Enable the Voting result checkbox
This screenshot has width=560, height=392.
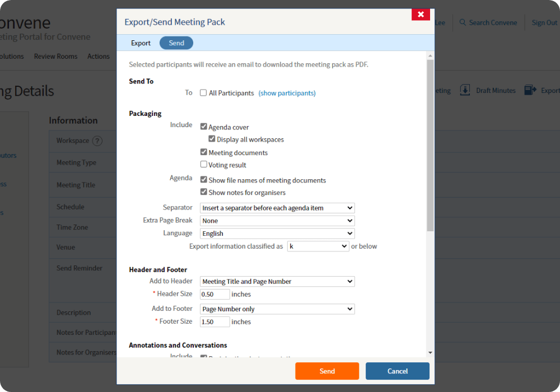point(204,165)
